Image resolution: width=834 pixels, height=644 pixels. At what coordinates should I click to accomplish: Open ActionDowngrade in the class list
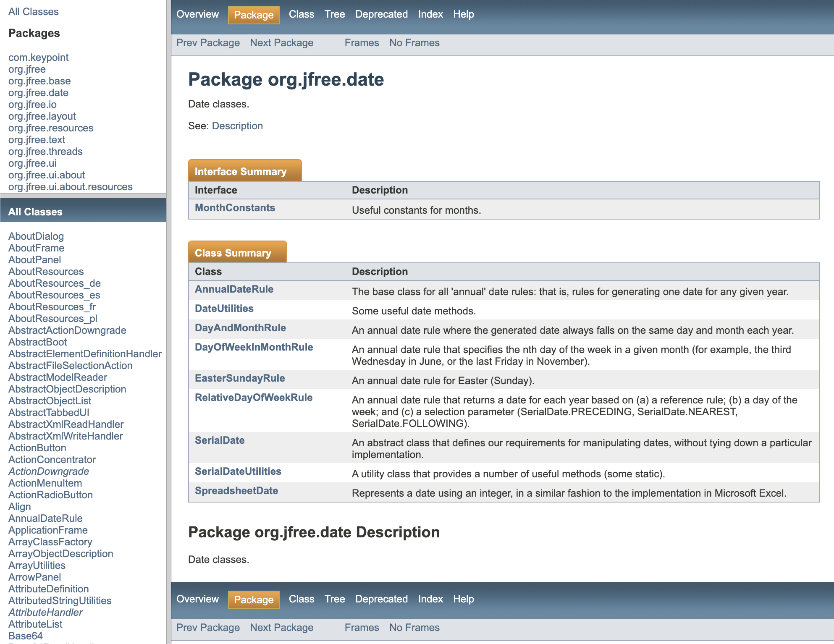tap(48, 471)
